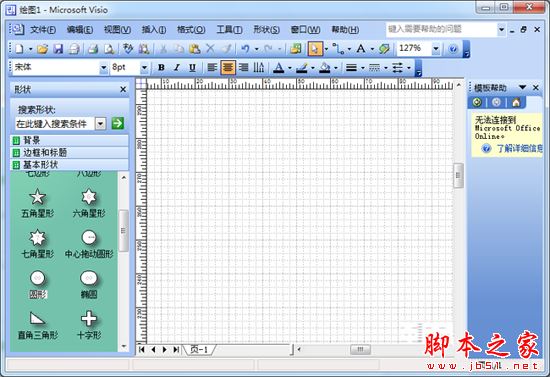Open the View menu (视图)
This screenshot has height=377, width=550.
pos(117,30)
